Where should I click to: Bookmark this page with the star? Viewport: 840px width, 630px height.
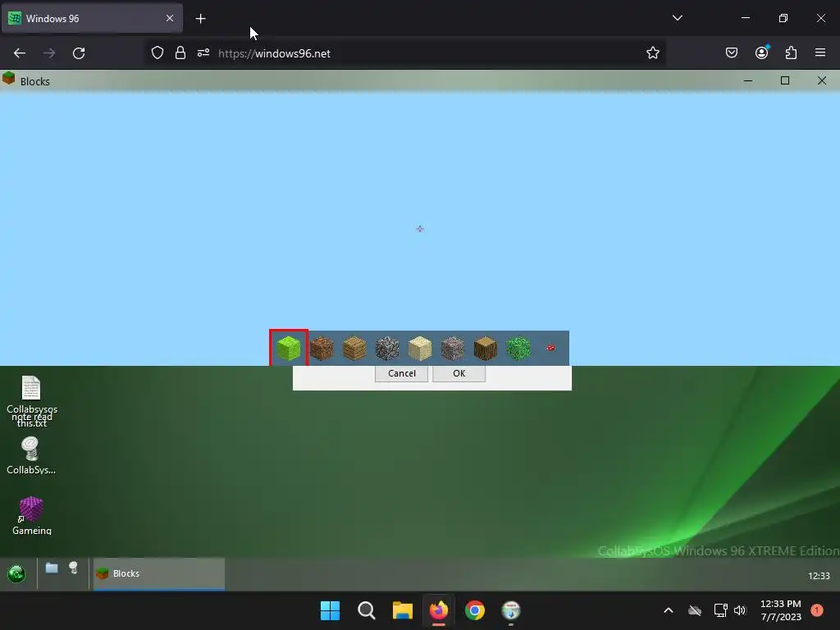click(652, 53)
